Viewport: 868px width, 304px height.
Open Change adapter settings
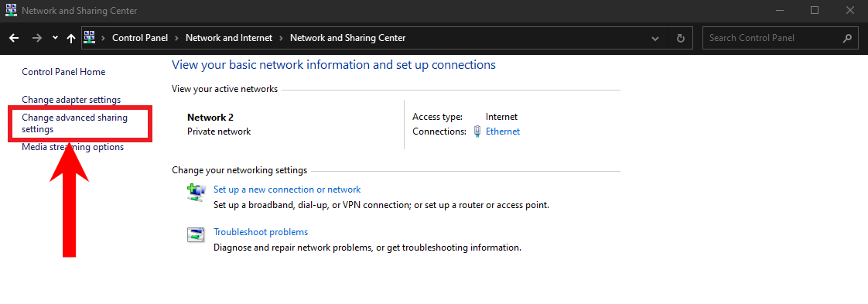coord(71,100)
